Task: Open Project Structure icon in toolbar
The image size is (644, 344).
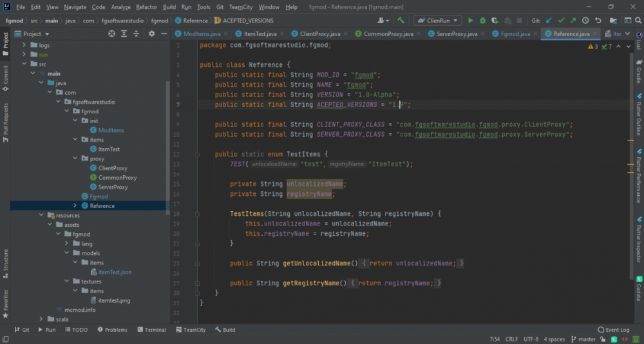Action: (613, 21)
